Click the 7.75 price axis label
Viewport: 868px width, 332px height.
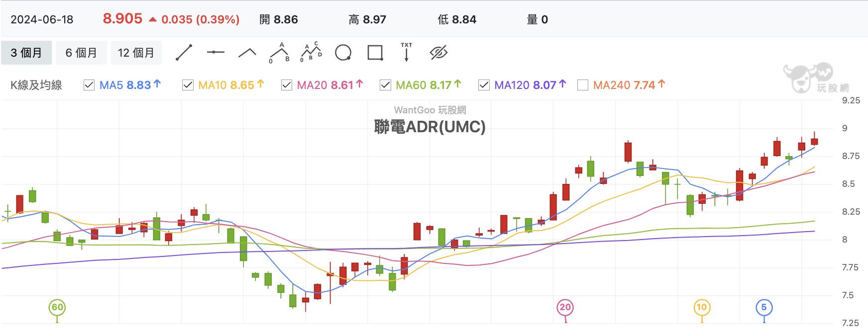pyautogui.click(x=851, y=267)
